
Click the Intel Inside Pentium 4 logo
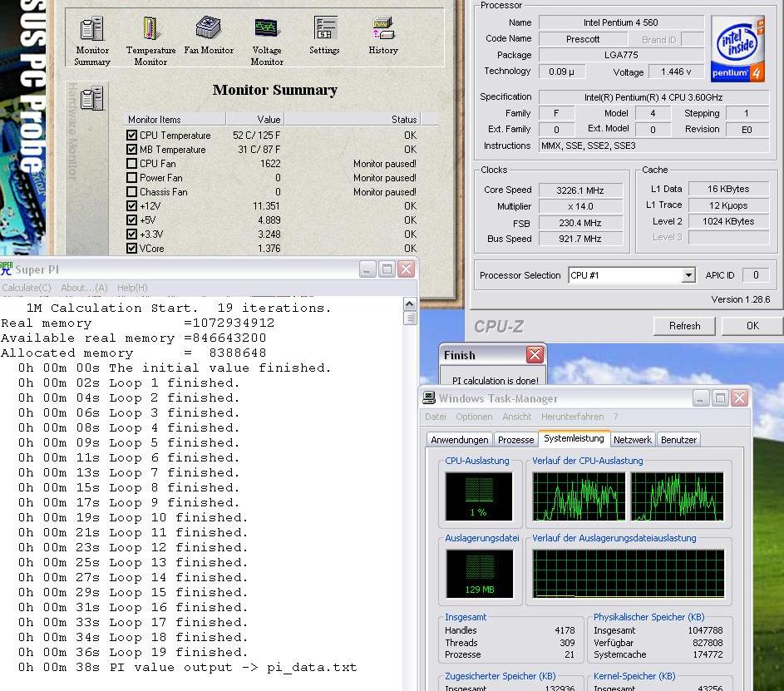pyautogui.click(x=737, y=47)
